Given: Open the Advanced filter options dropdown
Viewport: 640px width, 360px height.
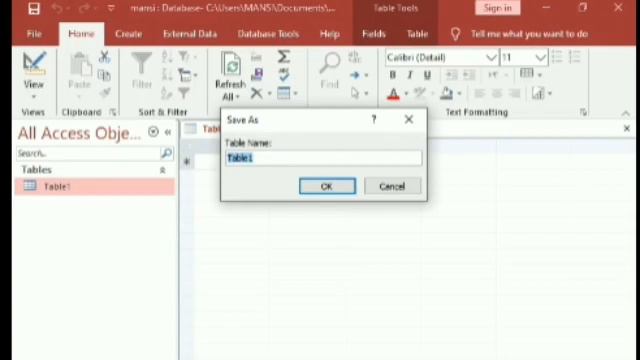Looking at the screenshot, I should coord(187,75).
